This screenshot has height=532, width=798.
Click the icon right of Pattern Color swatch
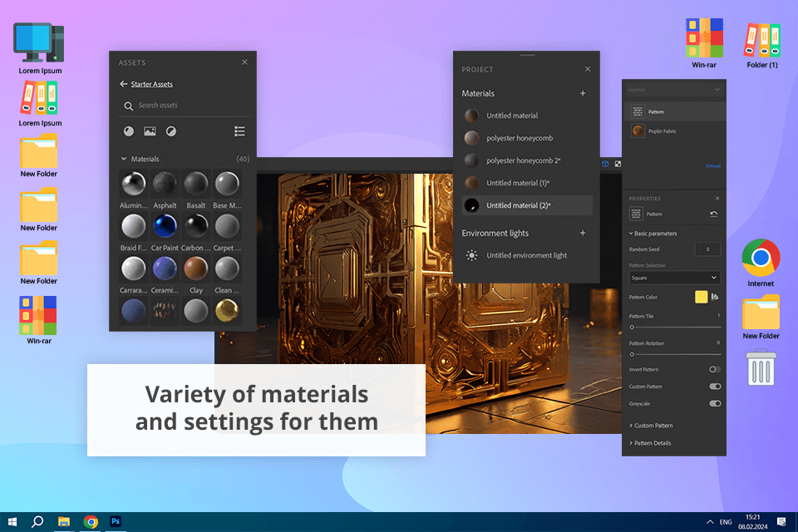click(x=715, y=297)
